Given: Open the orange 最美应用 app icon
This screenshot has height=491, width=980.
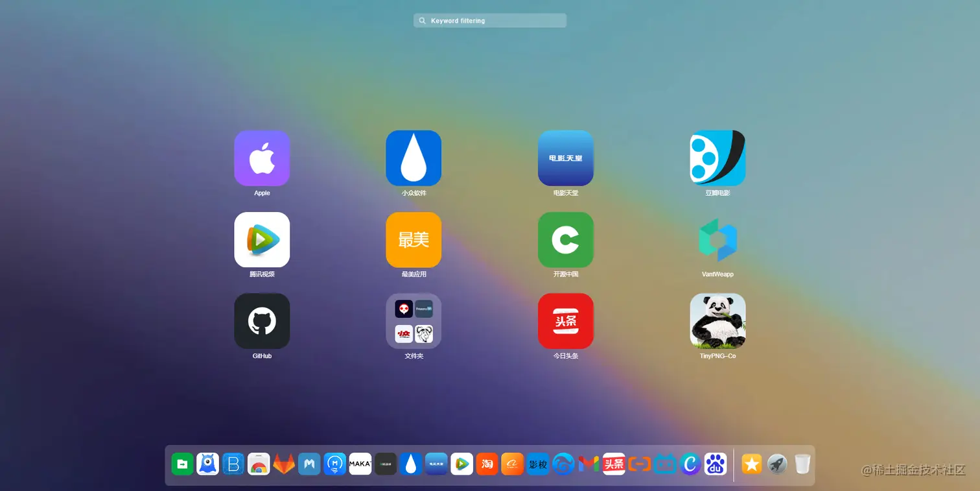Looking at the screenshot, I should pyautogui.click(x=414, y=240).
